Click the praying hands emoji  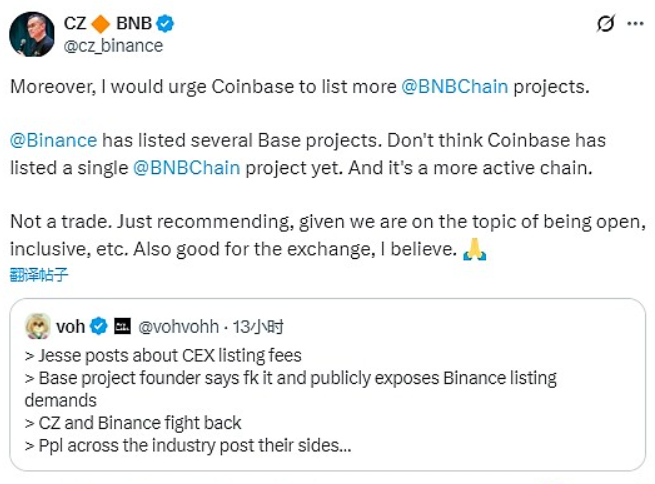(475, 248)
